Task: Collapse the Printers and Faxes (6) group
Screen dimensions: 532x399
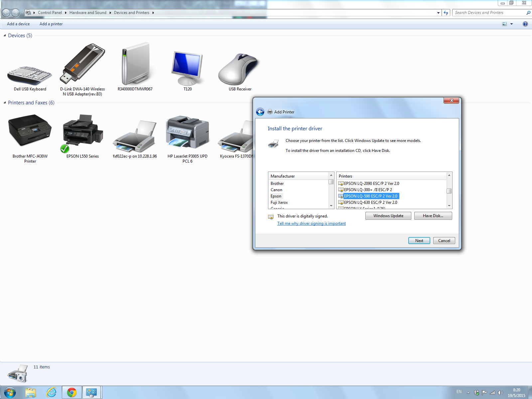Action: (x=5, y=103)
